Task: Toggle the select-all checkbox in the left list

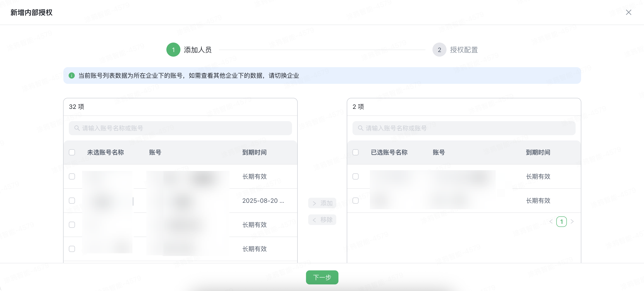Action: pyautogui.click(x=72, y=152)
